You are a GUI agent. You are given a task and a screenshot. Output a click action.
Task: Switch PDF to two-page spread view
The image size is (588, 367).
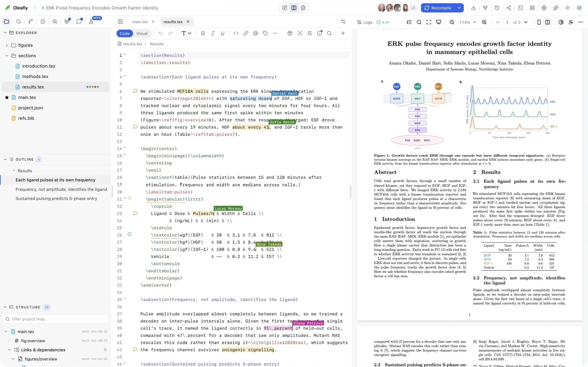coord(548,22)
